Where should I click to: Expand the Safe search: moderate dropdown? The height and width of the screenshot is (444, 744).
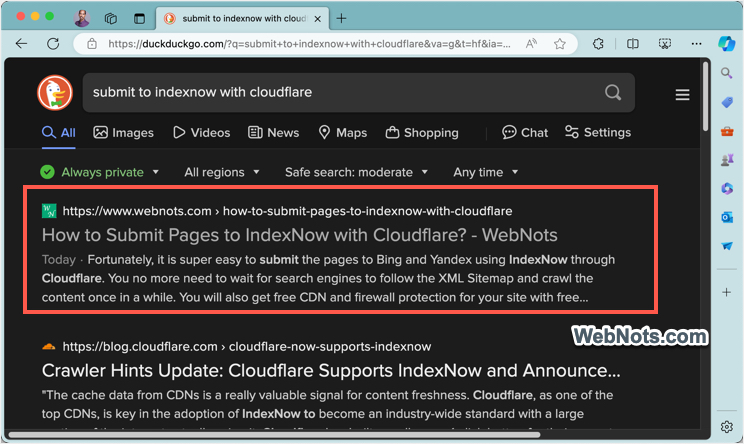(x=356, y=172)
